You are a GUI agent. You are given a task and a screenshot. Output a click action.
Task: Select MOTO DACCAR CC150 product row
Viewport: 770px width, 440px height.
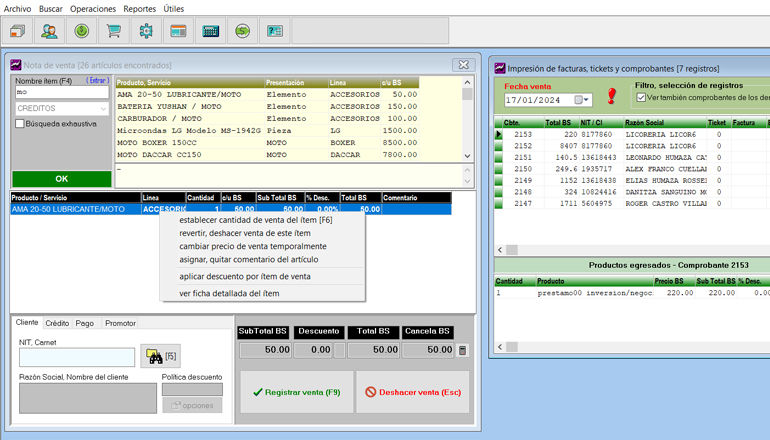(267, 155)
